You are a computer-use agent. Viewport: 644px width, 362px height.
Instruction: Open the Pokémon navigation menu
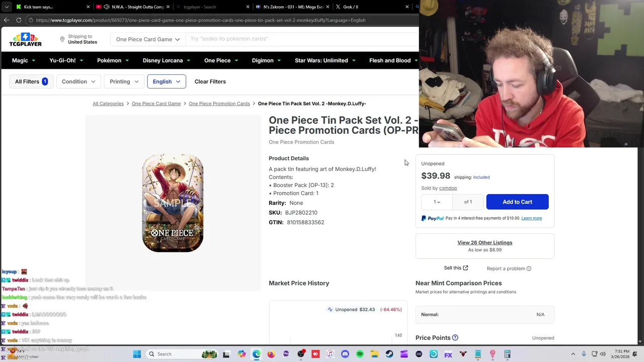pos(113,60)
